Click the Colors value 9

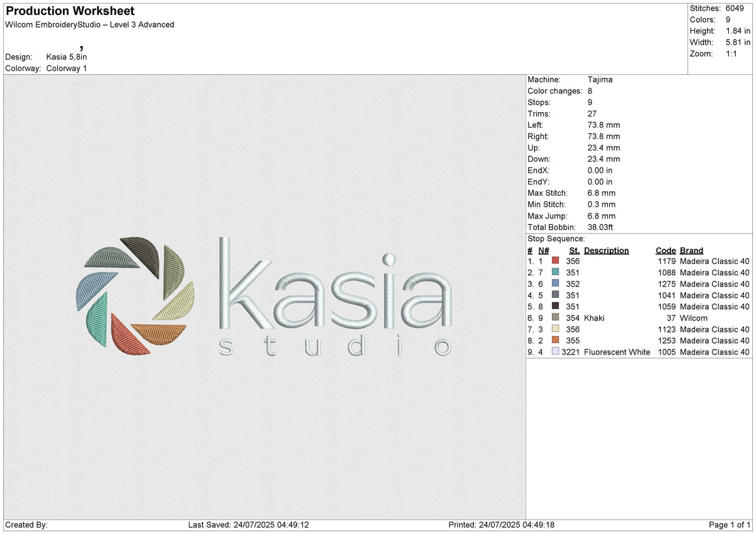(728, 20)
